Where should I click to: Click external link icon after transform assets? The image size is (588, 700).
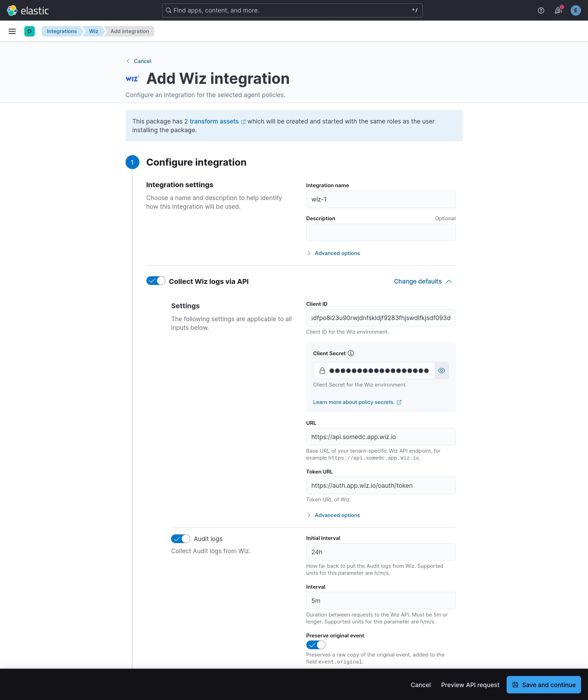tap(243, 122)
